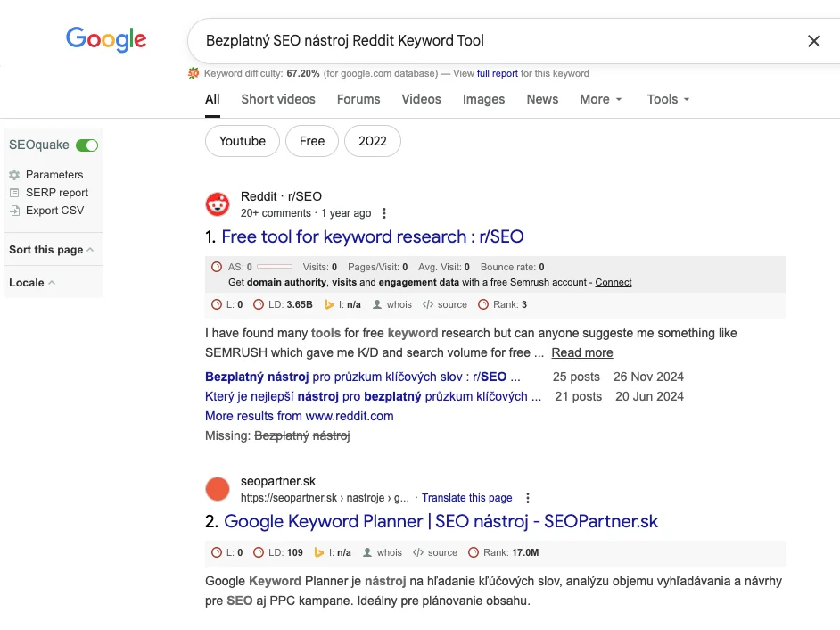
Task: Select the Youtube filter chip
Action: [243, 141]
